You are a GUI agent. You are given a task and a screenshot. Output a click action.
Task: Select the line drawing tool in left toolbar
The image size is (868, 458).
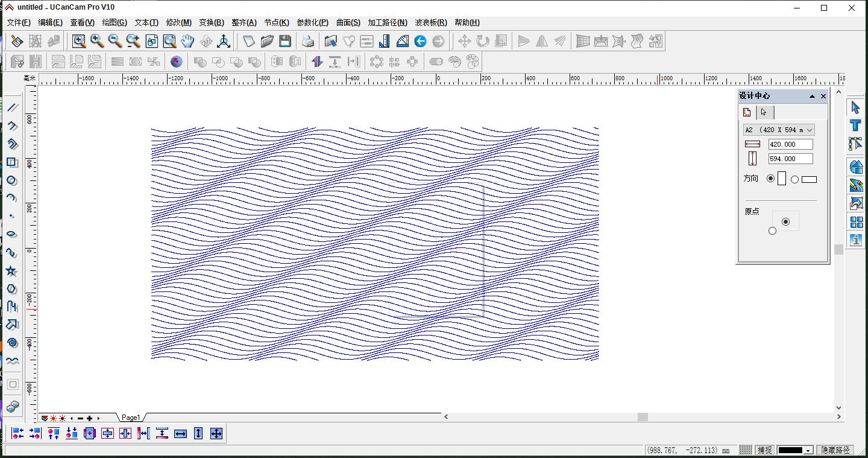[12, 107]
